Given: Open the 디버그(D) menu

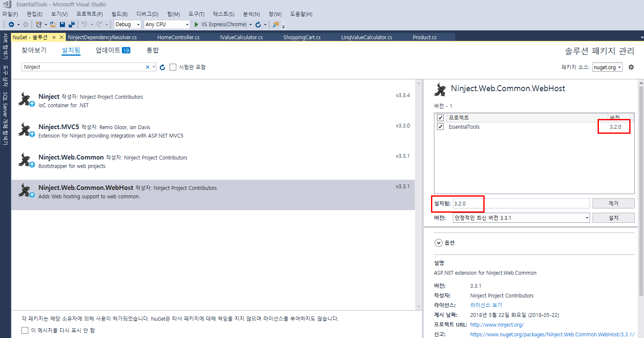Looking at the screenshot, I should [147, 14].
